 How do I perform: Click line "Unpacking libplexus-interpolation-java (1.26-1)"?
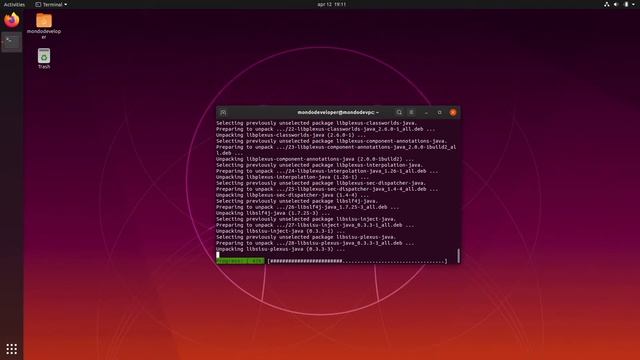(x=292, y=177)
